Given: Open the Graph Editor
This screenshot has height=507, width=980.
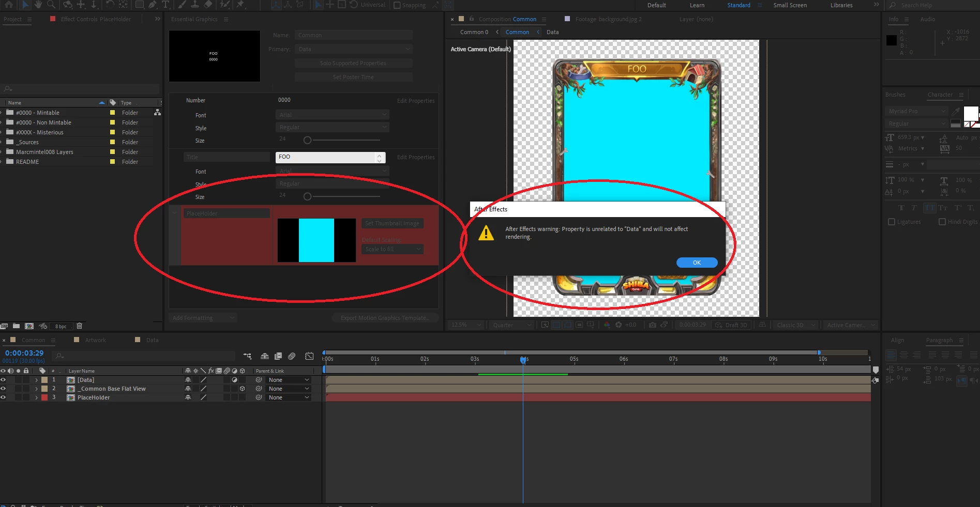Looking at the screenshot, I should click(309, 356).
